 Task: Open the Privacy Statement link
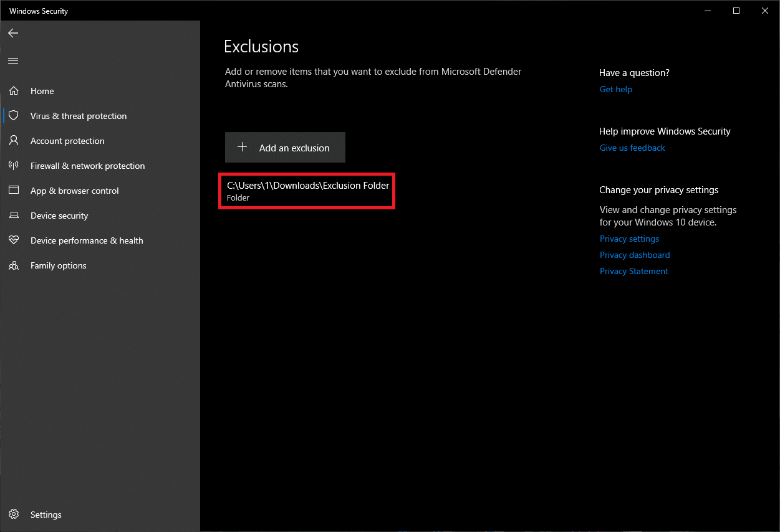[633, 271]
